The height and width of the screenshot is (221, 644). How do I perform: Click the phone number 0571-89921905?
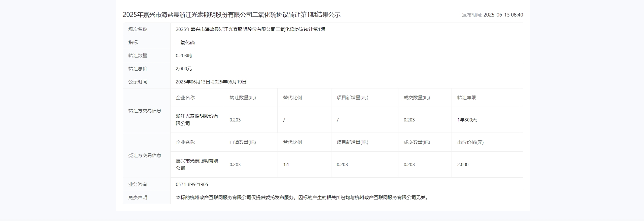point(192,184)
